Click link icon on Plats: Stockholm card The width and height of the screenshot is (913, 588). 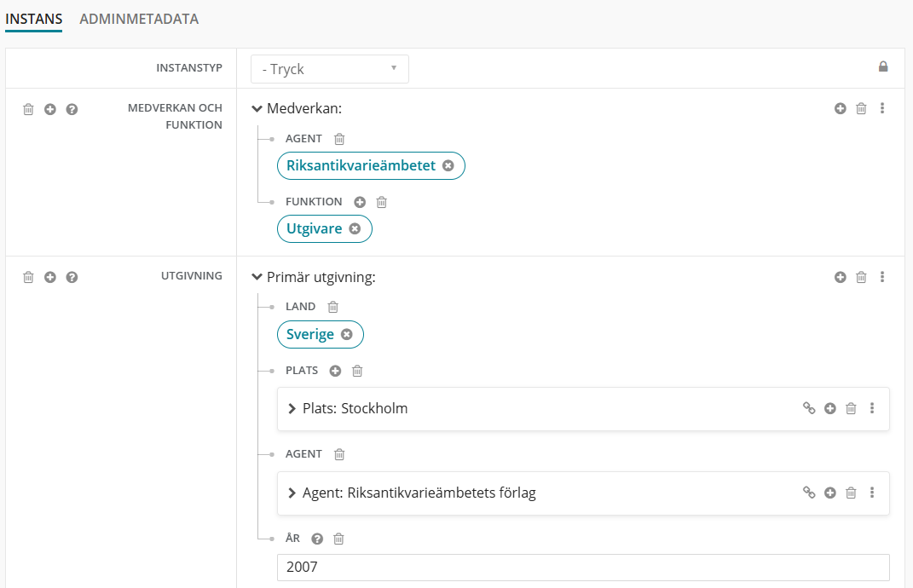click(x=809, y=408)
